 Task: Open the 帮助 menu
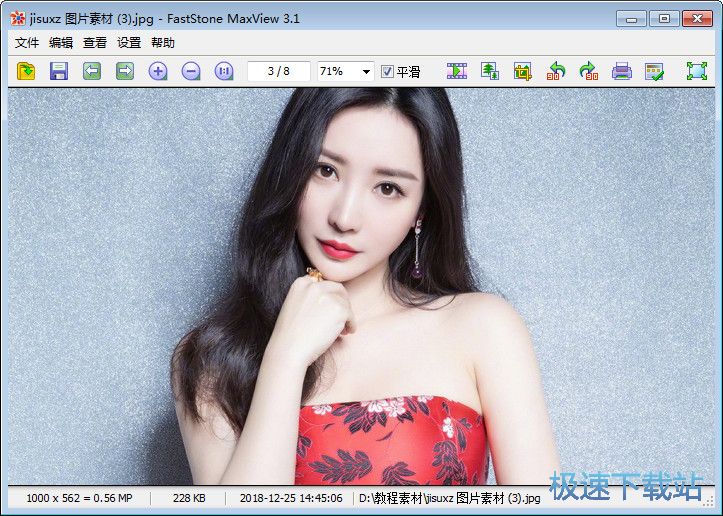[163, 43]
